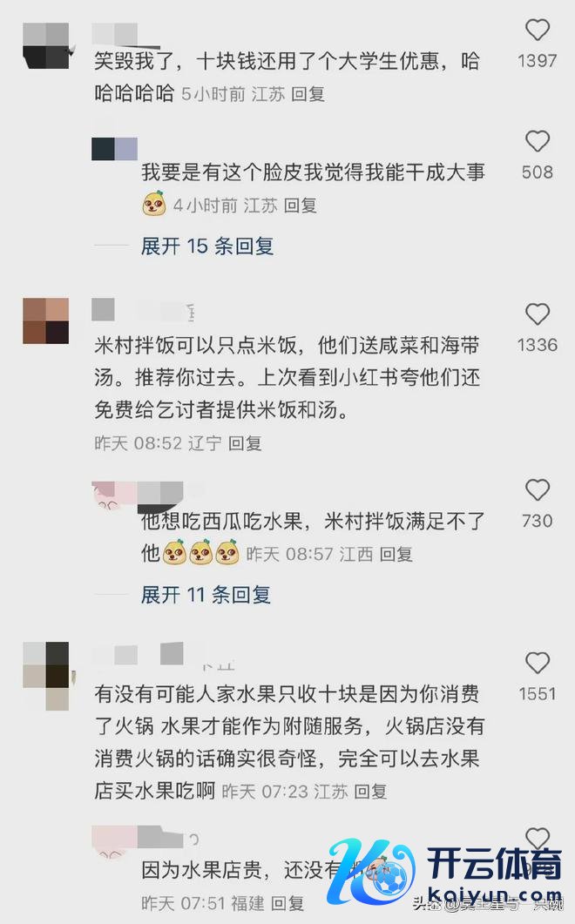Like the reply with 508 likes
Viewport: 575px width, 924px height.
pos(538,141)
